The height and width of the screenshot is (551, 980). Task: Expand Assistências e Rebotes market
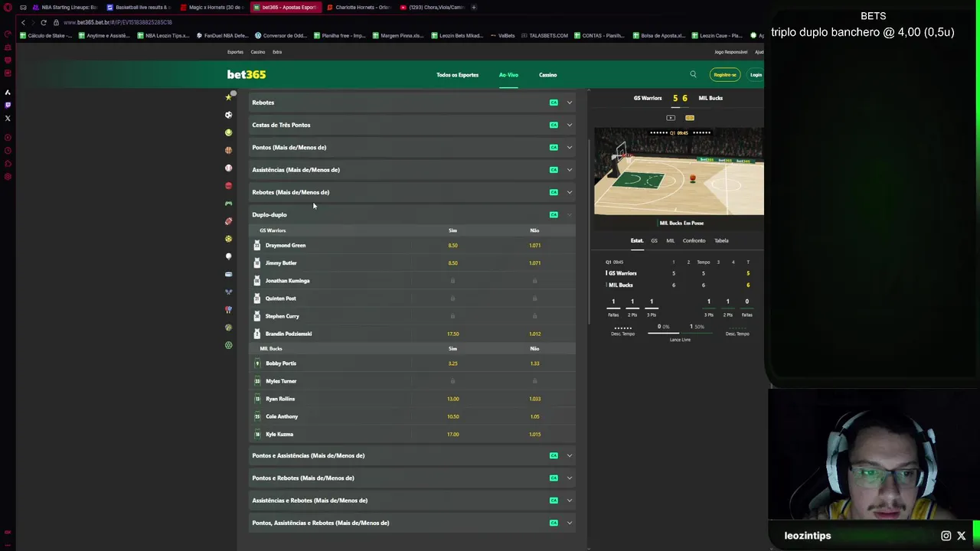click(x=412, y=500)
